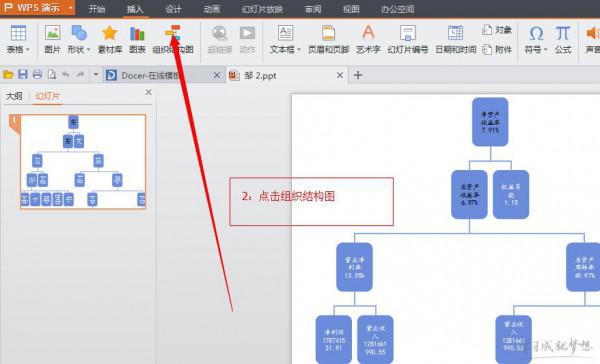This screenshot has height=364, width=600.
Task: Switch to the 设计 ribbon tab
Action: pos(173,9)
